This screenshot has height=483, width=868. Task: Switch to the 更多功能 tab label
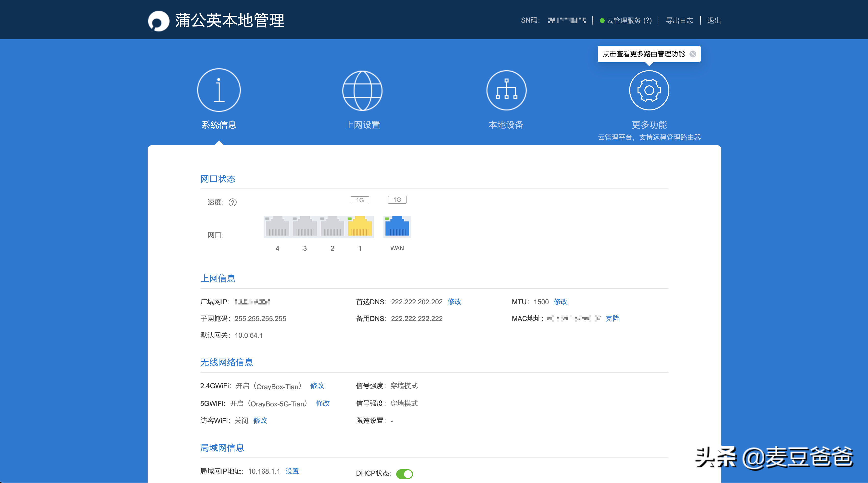[x=649, y=125]
